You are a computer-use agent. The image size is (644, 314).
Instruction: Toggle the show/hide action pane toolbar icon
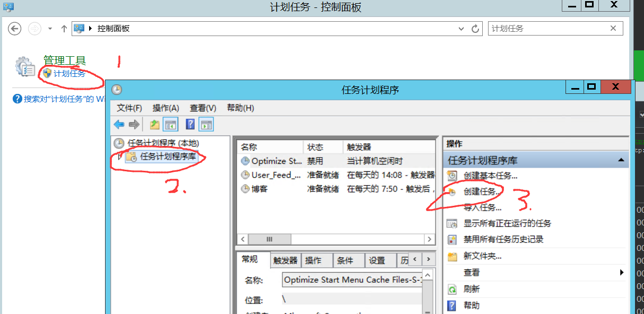pos(206,125)
